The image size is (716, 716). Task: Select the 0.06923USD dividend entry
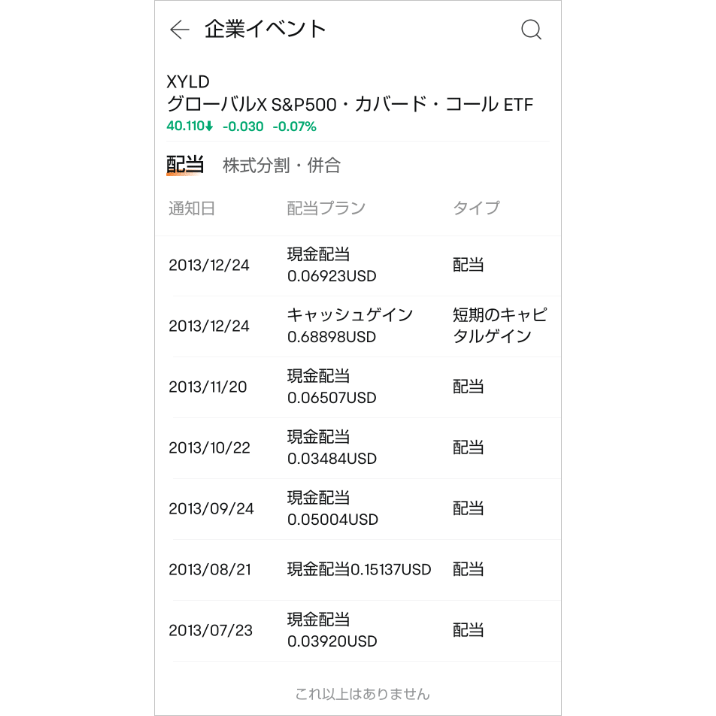pyautogui.click(x=332, y=265)
